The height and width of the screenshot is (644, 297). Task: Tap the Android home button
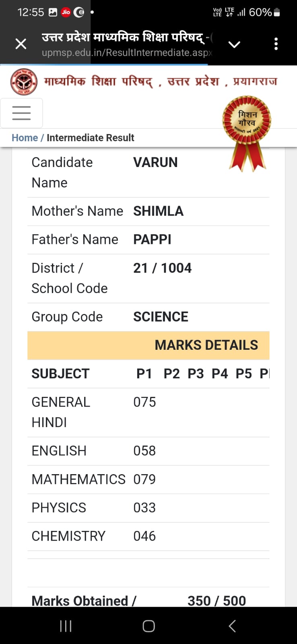click(148, 626)
